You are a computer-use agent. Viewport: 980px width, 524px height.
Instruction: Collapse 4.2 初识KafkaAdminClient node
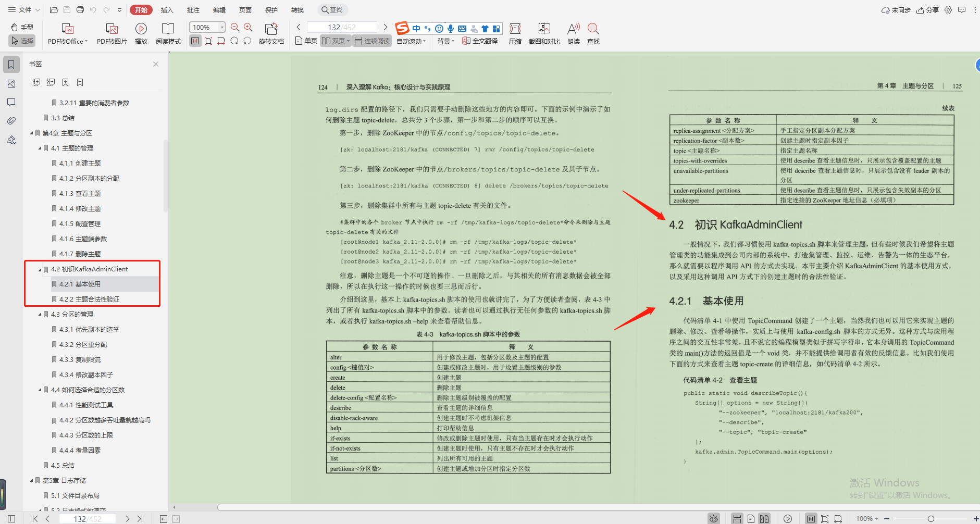pos(40,269)
